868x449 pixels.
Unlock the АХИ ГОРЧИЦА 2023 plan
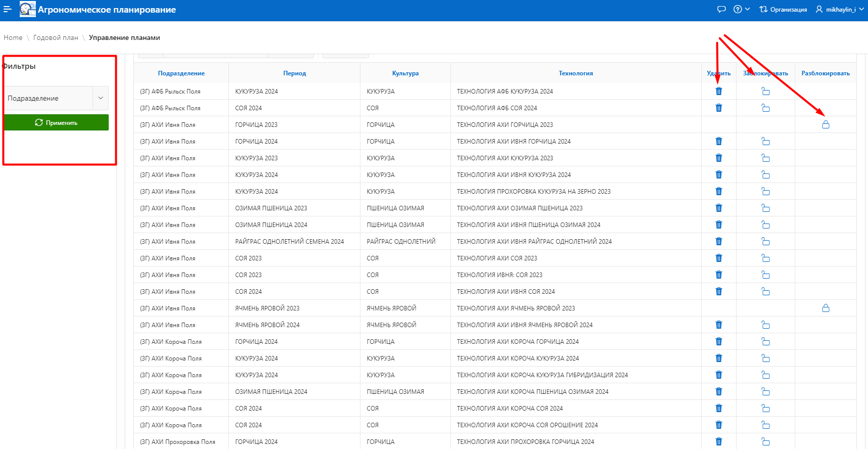(826, 124)
